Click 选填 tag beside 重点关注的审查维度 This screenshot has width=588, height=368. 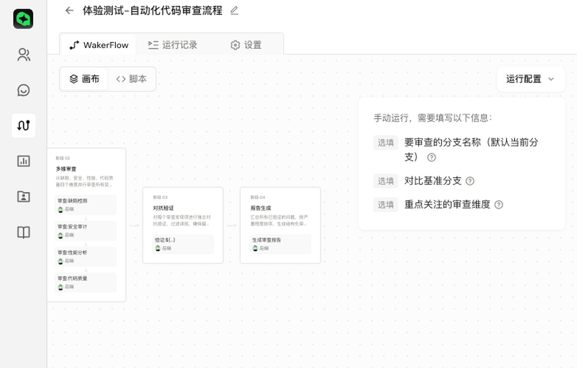(x=385, y=205)
